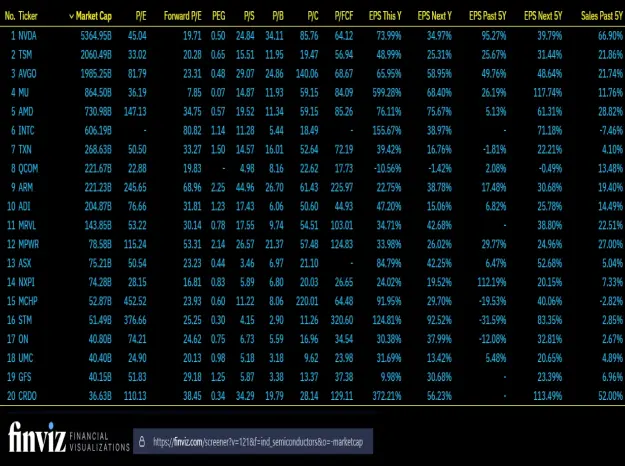The height and width of the screenshot is (466, 625).
Task: Select MRVL P/FCF value 103.01
Action: click(342, 225)
